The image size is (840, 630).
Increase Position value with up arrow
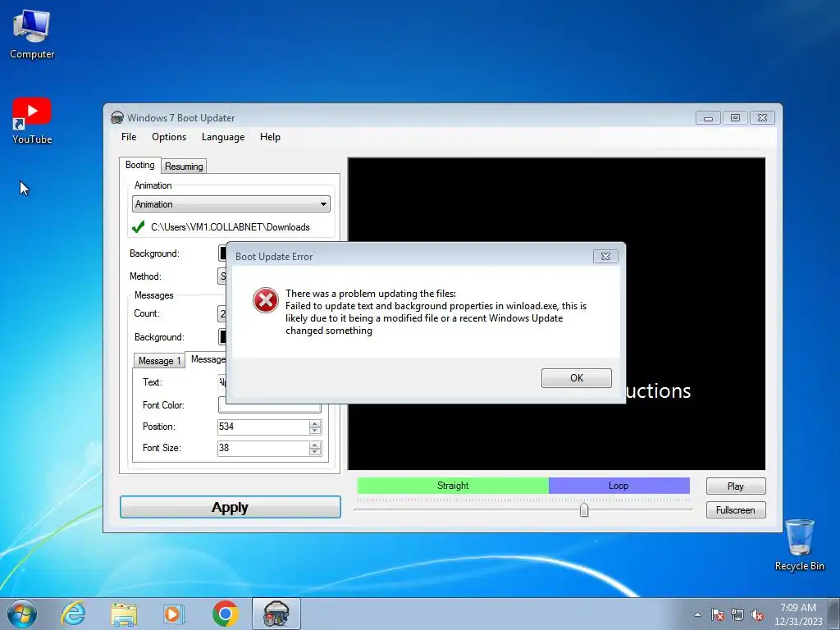pyautogui.click(x=315, y=423)
